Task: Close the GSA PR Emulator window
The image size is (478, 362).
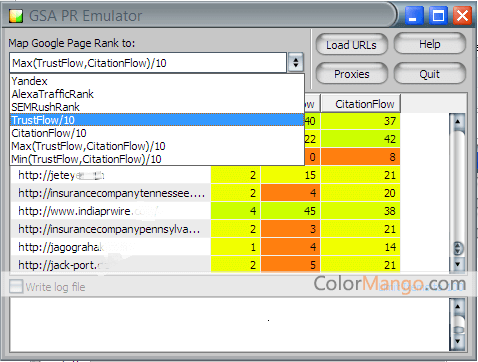Action: tap(462, 16)
